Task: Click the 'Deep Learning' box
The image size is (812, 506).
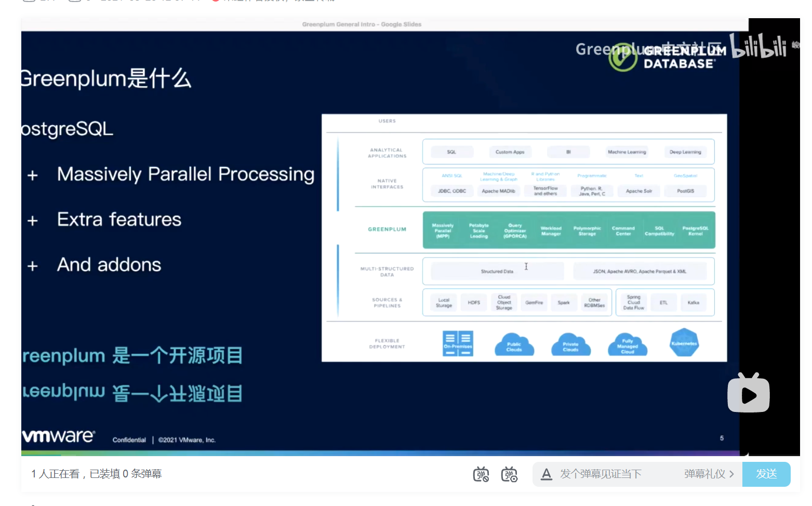Action: tap(685, 152)
